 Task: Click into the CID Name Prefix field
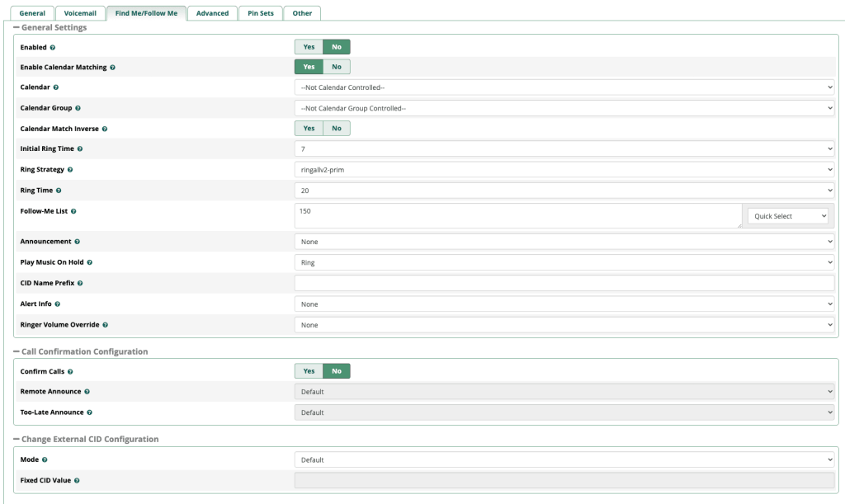(564, 284)
